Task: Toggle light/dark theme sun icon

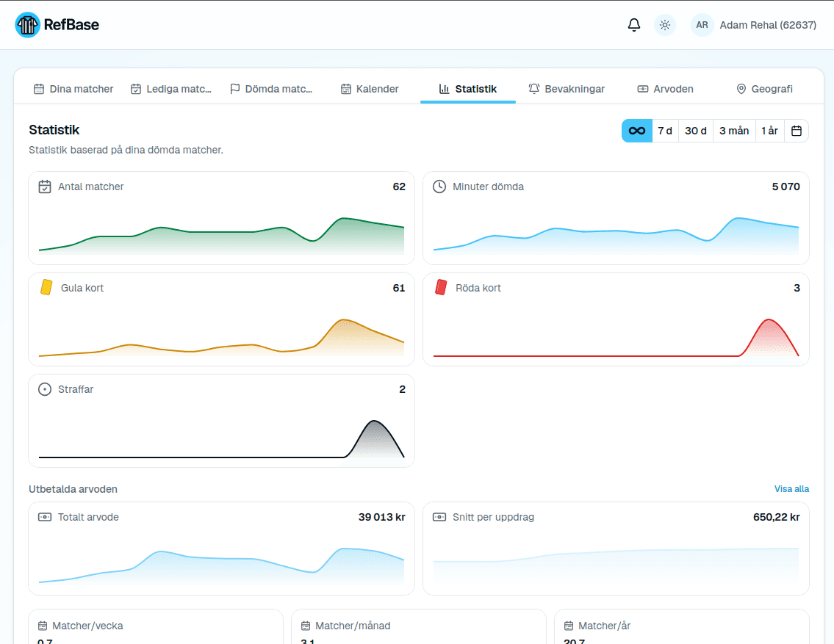Action: (664, 25)
